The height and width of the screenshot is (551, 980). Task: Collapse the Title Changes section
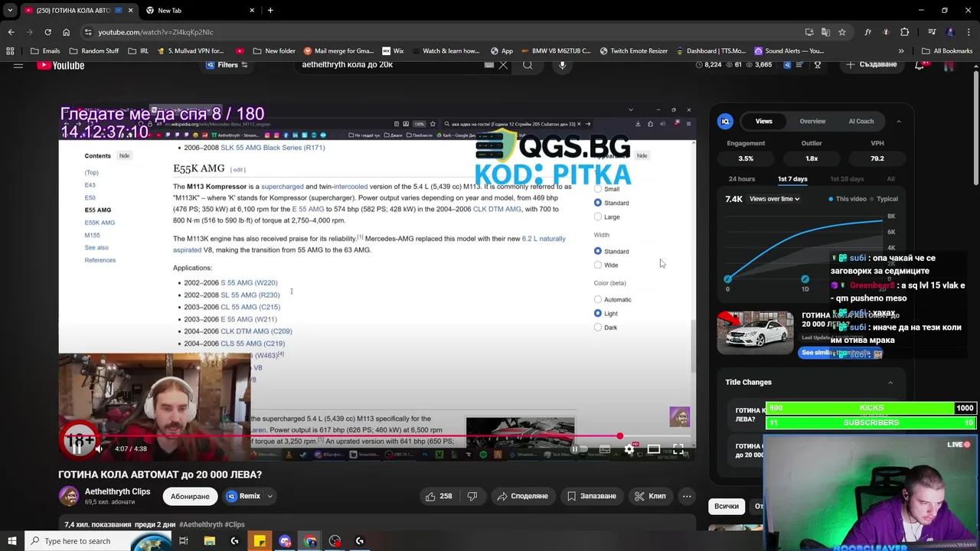pos(890,382)
